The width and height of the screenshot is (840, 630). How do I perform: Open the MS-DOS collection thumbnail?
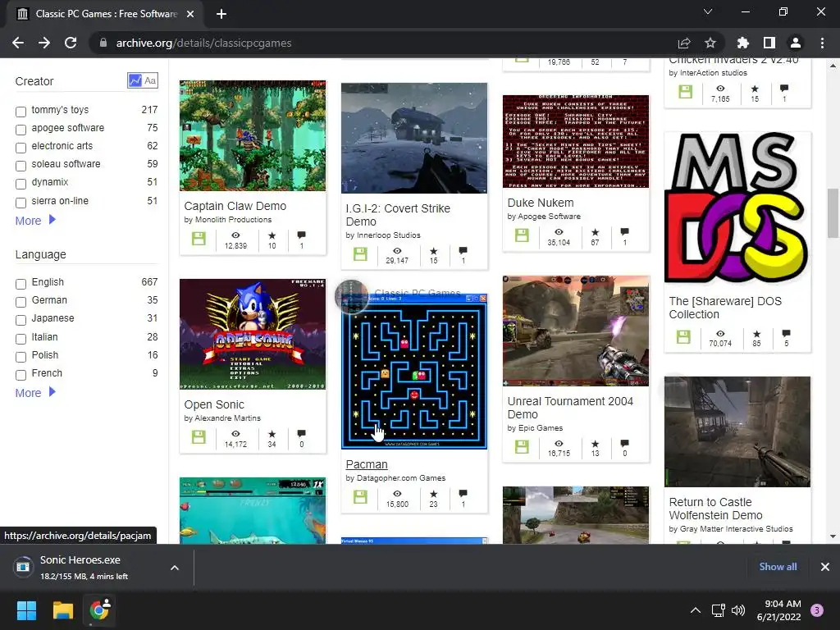click(x=737, y=208)
